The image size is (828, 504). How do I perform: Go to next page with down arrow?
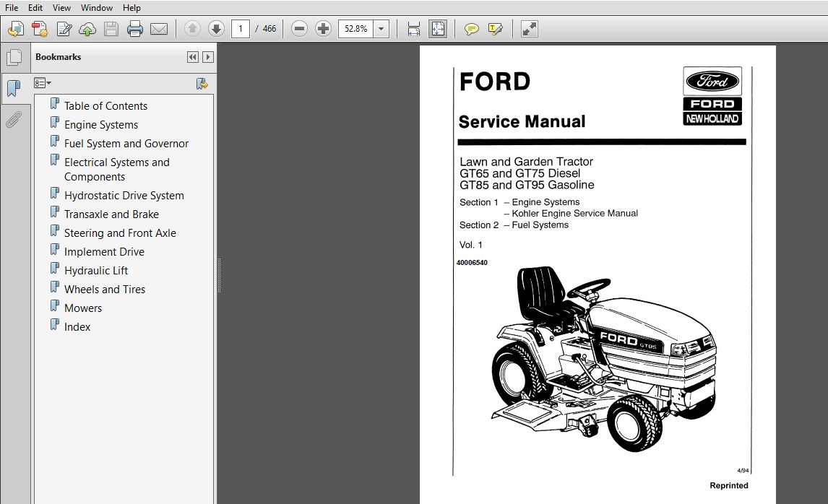pyautogui.click(x=216, y=28)
